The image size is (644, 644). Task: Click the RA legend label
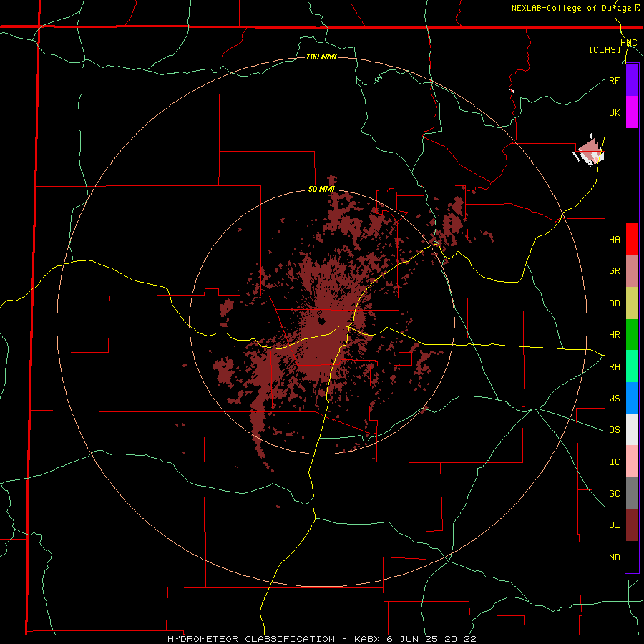614,366
